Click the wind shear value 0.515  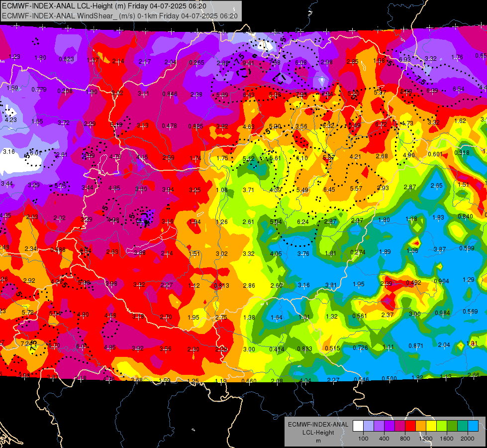pyautogui.click(x=333, y=348)
